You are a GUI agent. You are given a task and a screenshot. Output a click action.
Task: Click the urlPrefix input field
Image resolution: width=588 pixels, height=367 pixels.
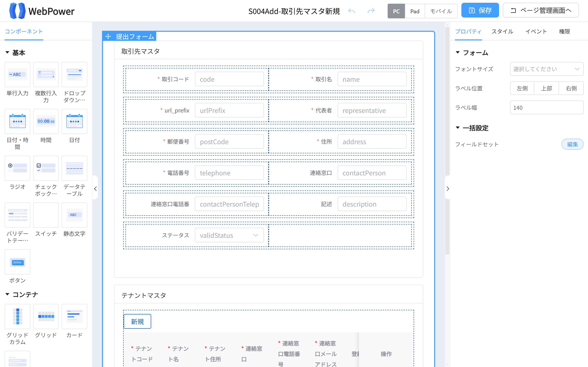(229, 110)
